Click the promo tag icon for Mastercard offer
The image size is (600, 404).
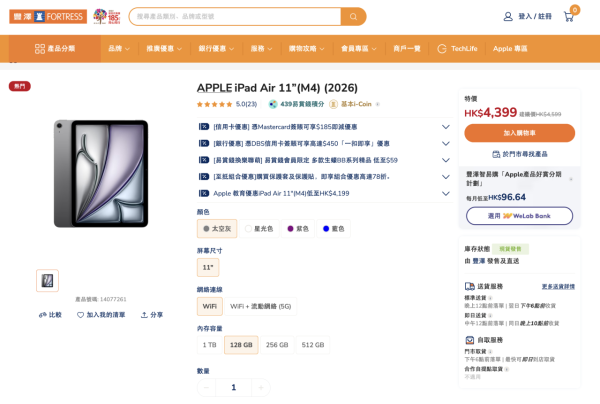pyautogui.click(x=204, y=127)
